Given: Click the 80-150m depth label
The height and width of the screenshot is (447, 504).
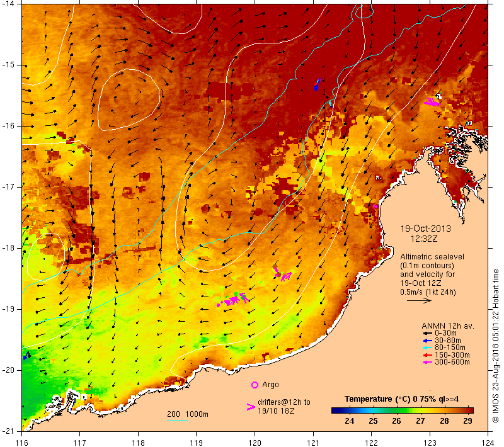Looking at the screenshot, I should pos(450,348).
